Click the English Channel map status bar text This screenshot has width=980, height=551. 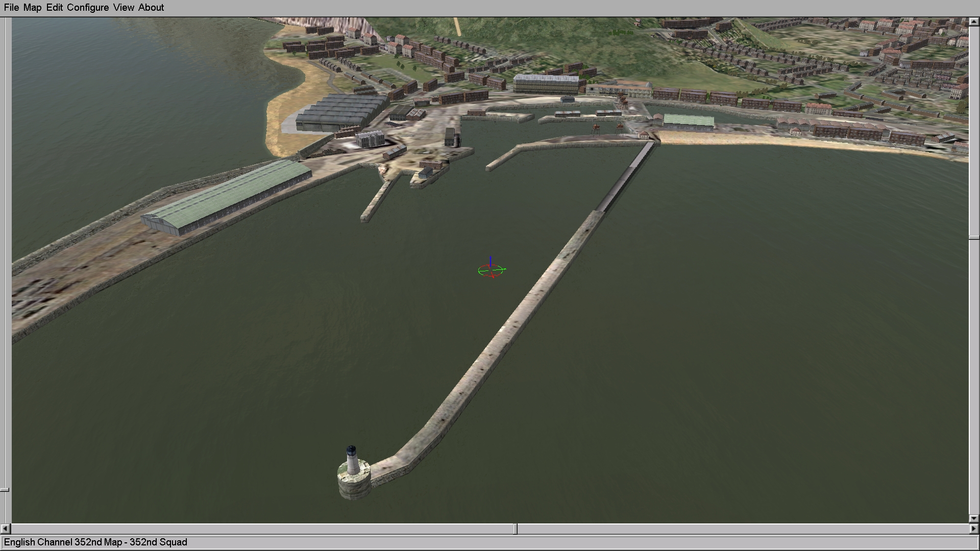click(x=95, y=542)
